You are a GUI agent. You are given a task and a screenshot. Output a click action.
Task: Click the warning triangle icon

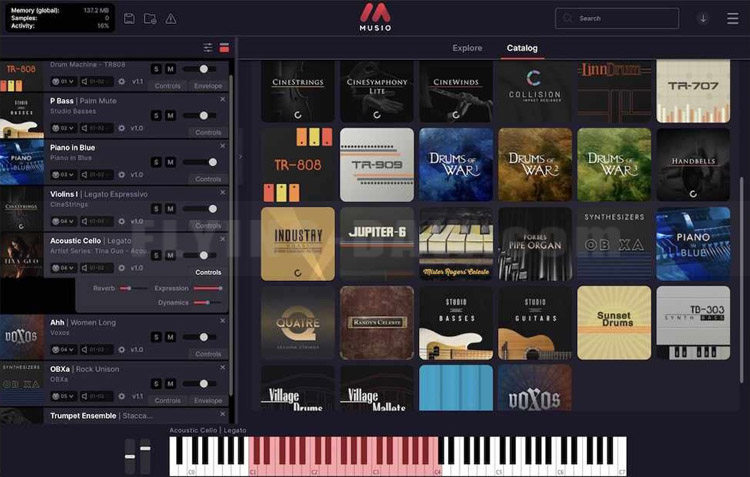tap(171, 19)
